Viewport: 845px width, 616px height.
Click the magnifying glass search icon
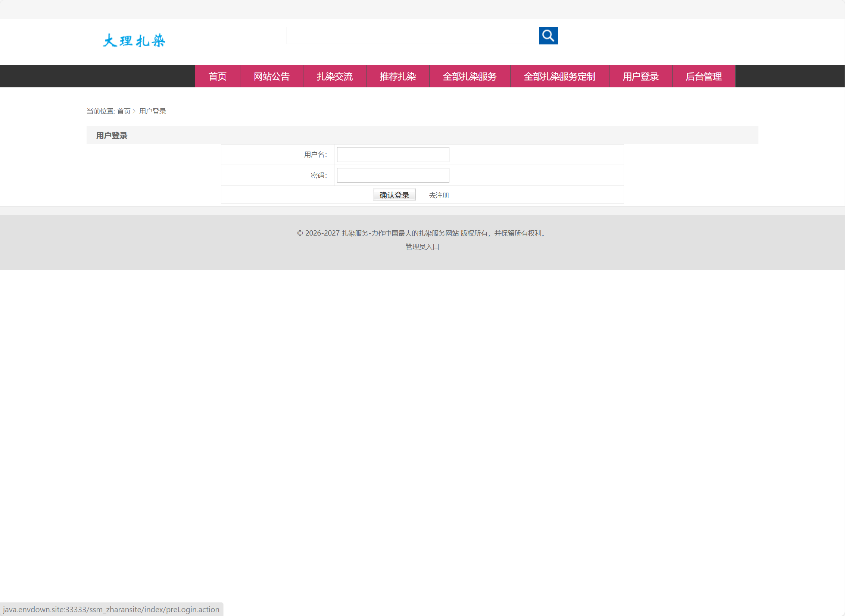tap(548, 36)
